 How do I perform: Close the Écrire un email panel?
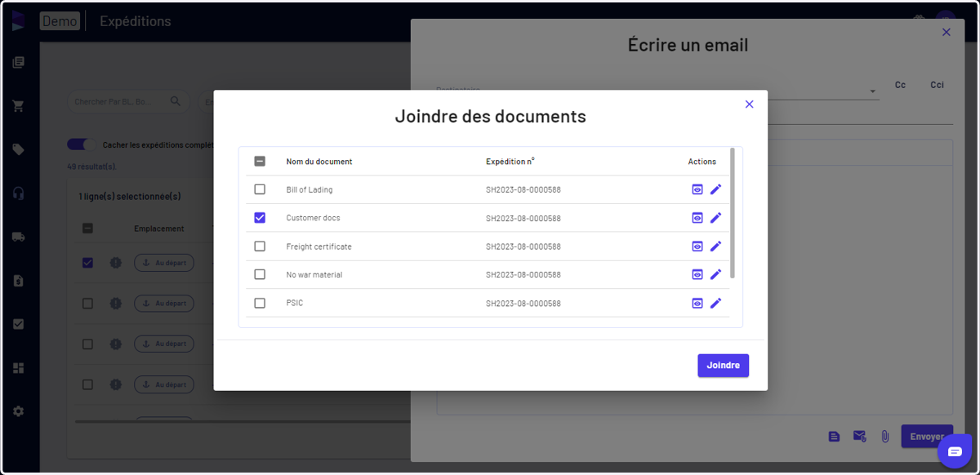tap(947, 32)
